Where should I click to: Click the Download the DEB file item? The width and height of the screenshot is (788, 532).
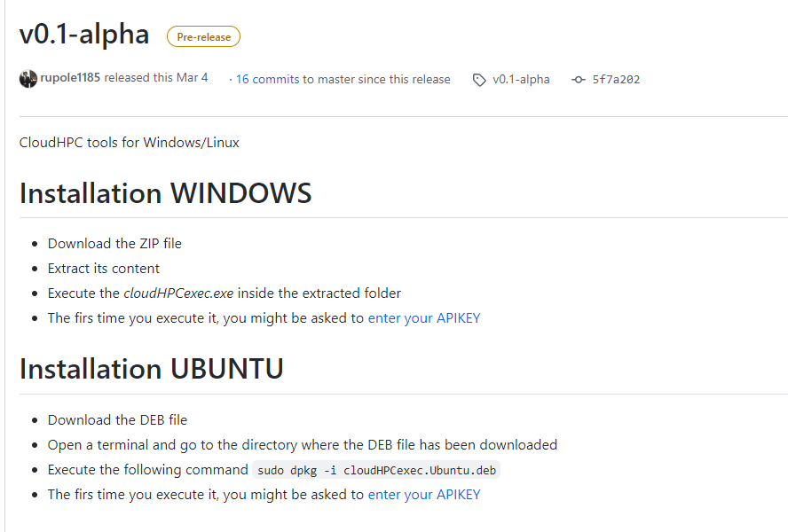click(x=118, y=420)
